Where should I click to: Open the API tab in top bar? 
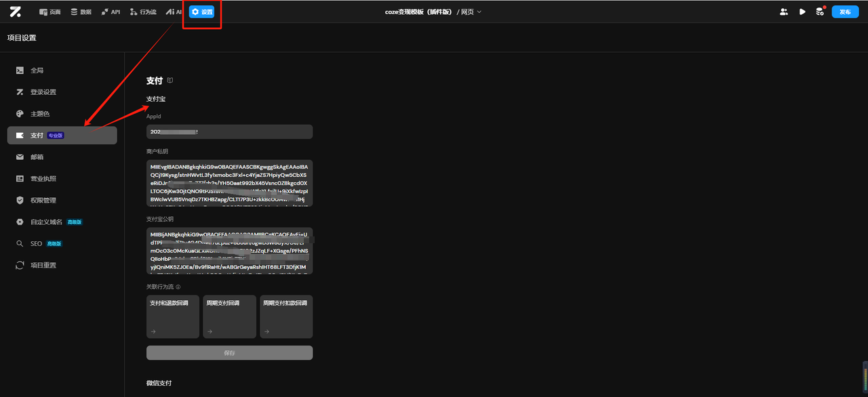[x=111, y=12]
